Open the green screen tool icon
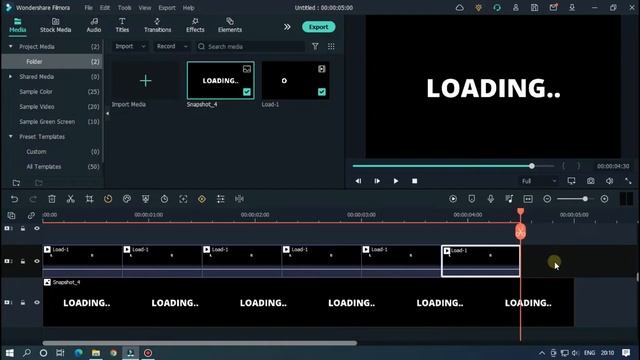Screen dimensions: 640x360 coord(145,199)
